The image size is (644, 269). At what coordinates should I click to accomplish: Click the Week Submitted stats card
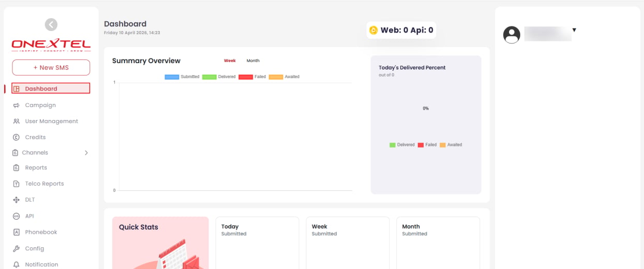point(348,243)
